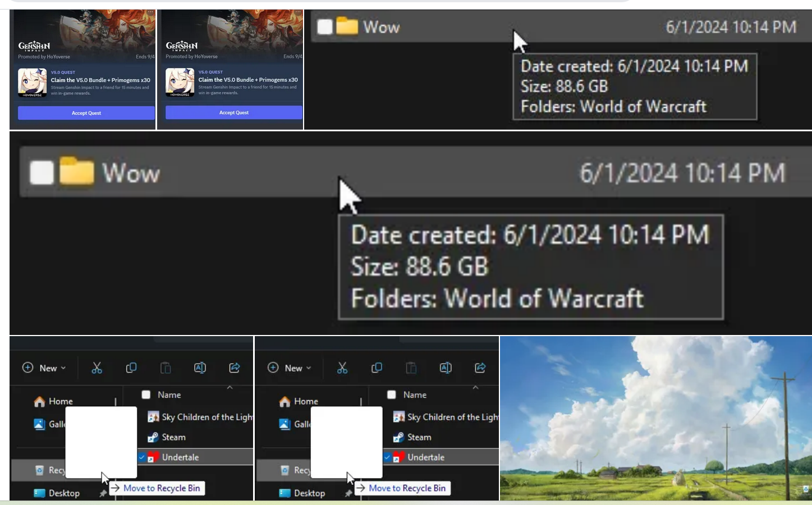812x505 pixels.
Task: Click the Genshin Impact logo on the left quest card
Action: [x=34, y=46]
